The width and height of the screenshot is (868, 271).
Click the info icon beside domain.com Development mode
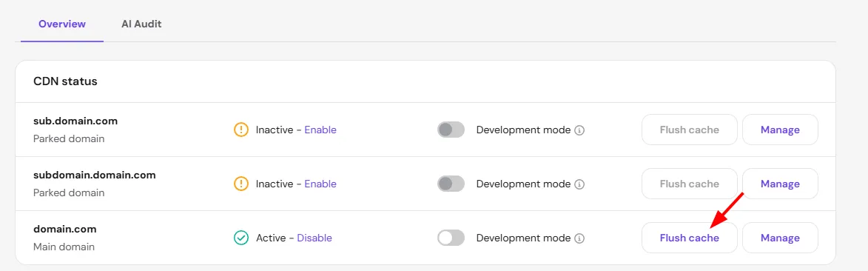[x=579, y=238]
